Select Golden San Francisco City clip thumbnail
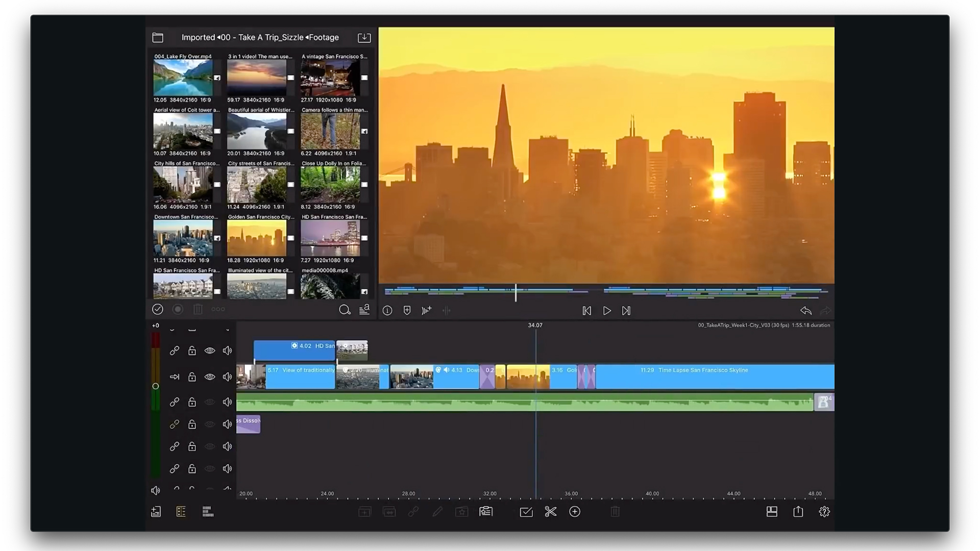The width and height of the screenshot is (980, 551). pyautogui.click(x=257, y=238)
